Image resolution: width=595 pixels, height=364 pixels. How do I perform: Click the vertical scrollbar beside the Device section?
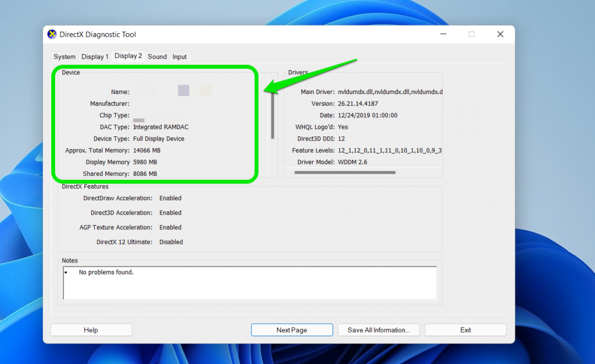[272, 116]
